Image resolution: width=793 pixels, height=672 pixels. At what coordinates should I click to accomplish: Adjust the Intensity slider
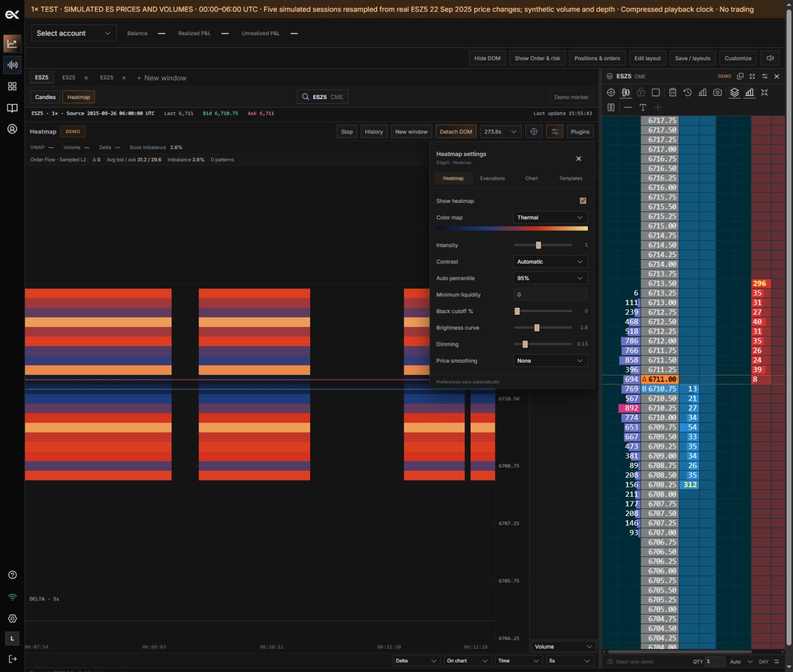click(x=543, y=245)
